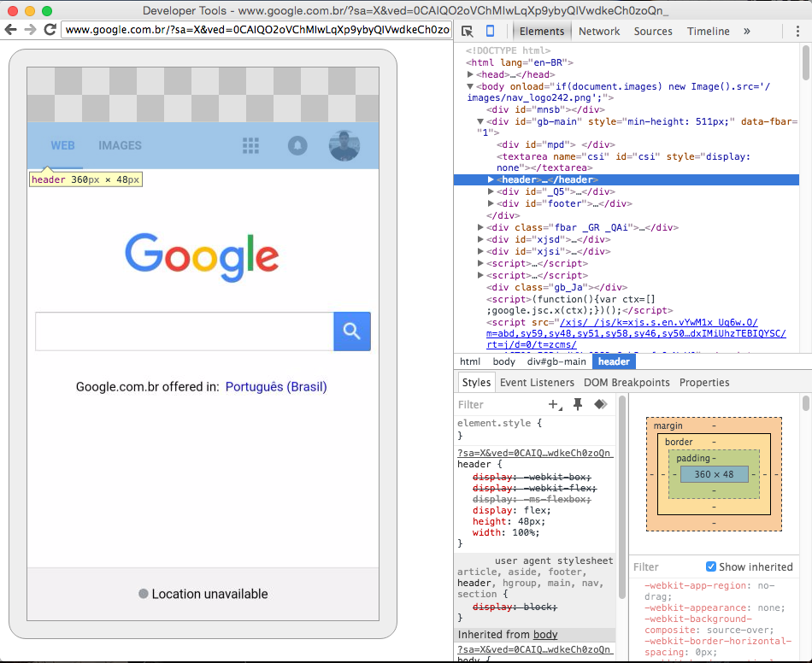Select header breadcrumb item

tap(614, 361)
